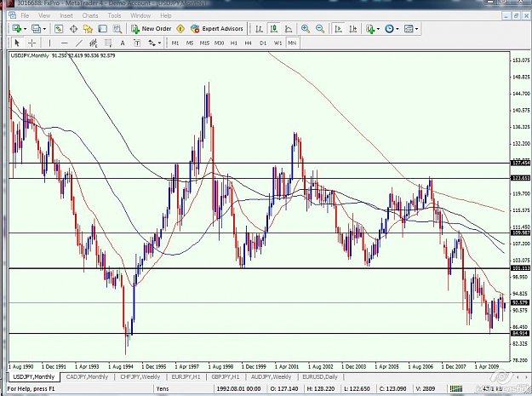Expand the Arrows tool dropdown

coord(159,43)
